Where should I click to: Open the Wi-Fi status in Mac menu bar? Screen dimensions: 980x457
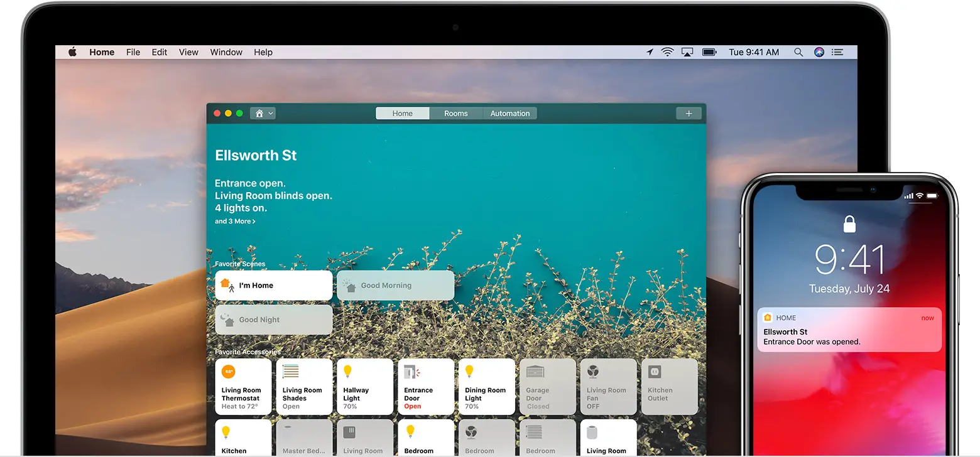pyautogui.click(x=667, y=52)
